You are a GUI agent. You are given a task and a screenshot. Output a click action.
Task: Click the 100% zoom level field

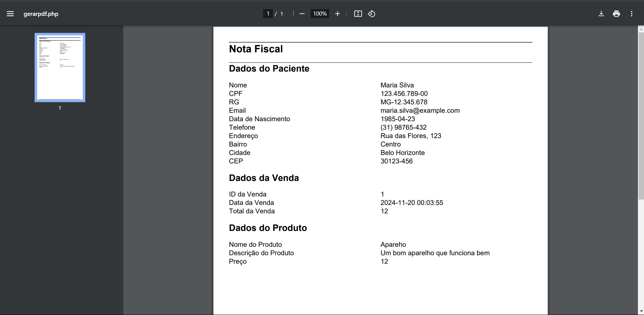tap(320, 14)
